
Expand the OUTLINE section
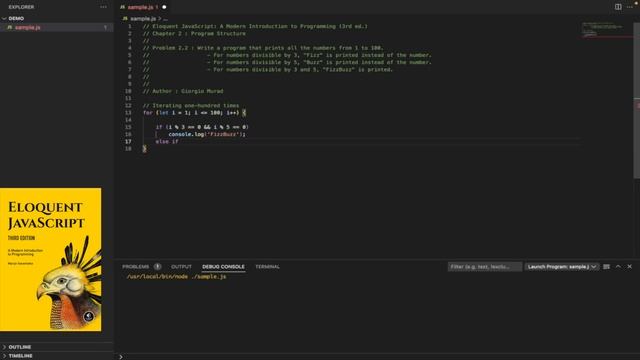20,347
